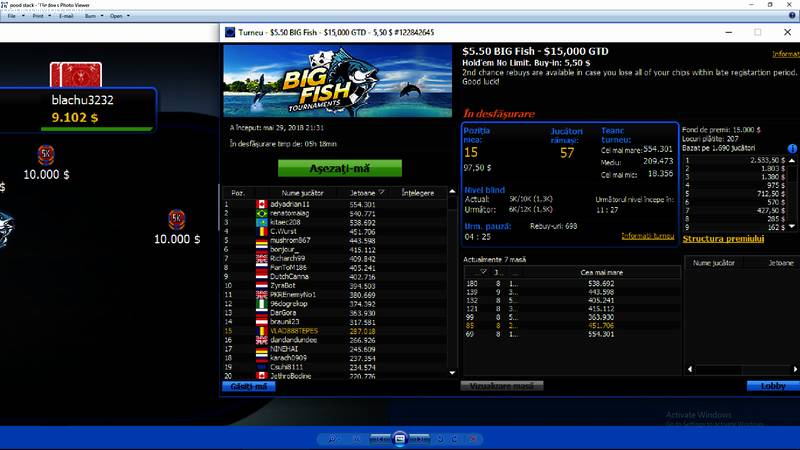This screenshot has width=800, height=450.
Task: Click the blachu3232 player name plate
Action: [x=78, y=109]
